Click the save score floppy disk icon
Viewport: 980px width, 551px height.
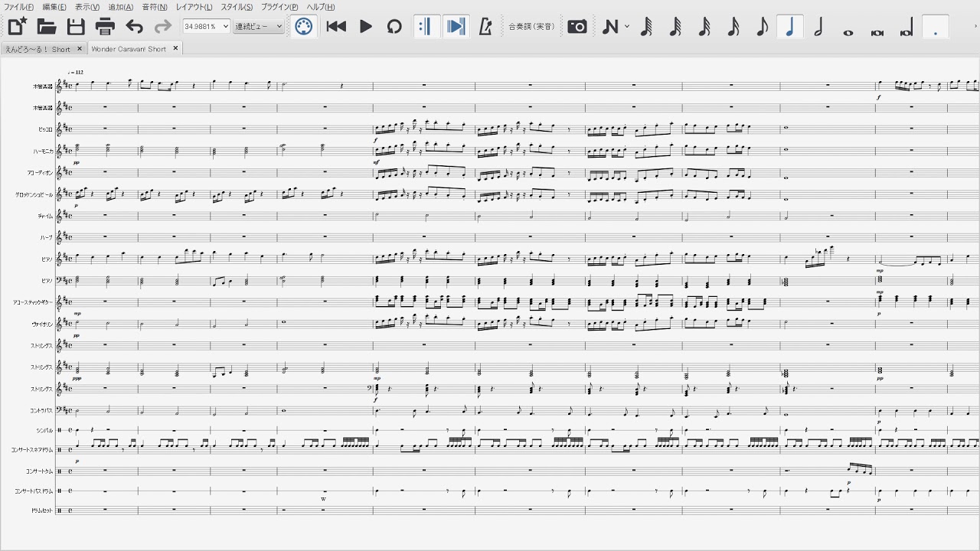pyautogui.click(x=76, y=27)
